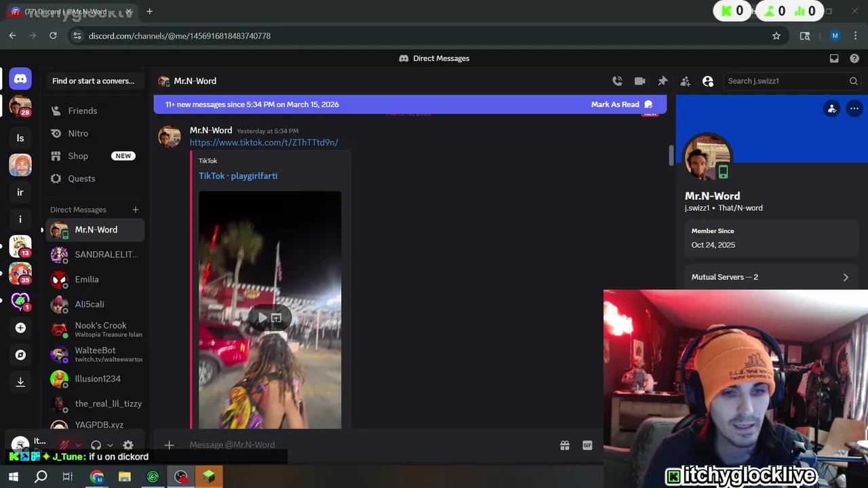Expand the microphone input options arrow

click(x=79, y=445)
